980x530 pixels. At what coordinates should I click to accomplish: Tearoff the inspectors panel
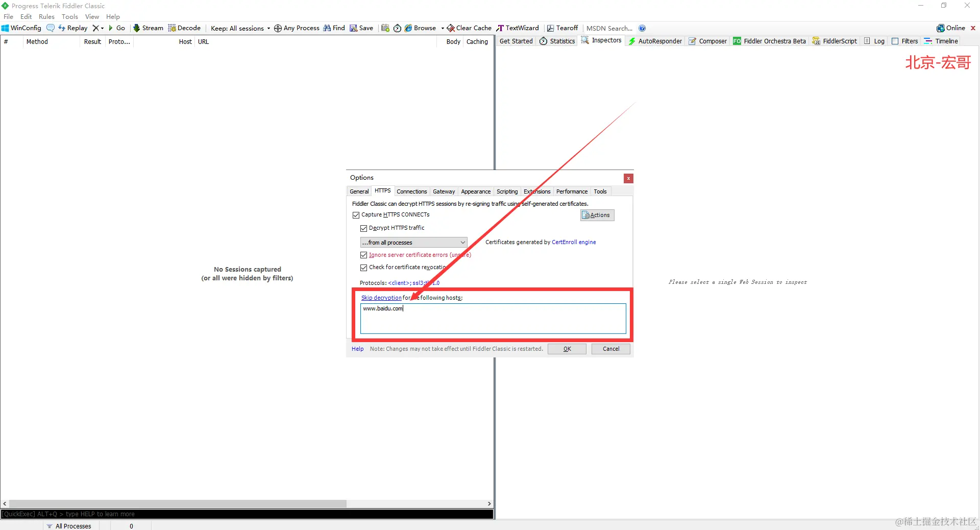click(562, 28)
